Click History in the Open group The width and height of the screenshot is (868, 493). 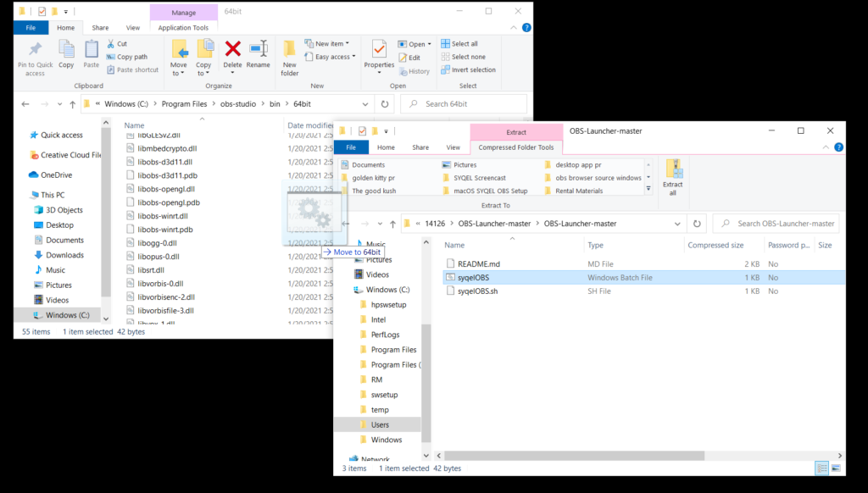[x=414, y=71]
